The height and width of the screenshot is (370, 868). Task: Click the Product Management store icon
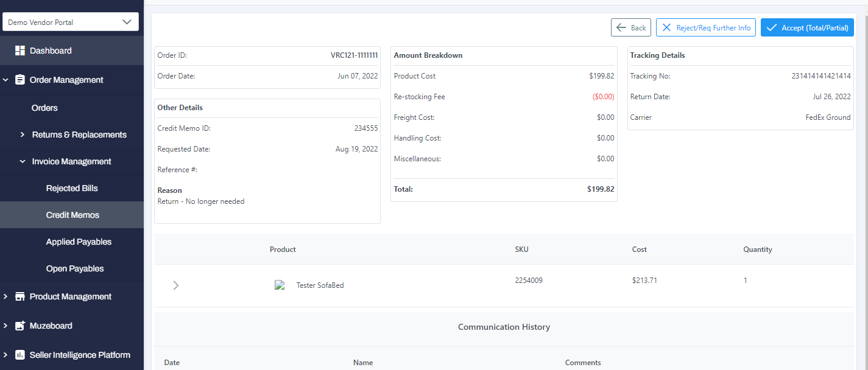[20, 296]
